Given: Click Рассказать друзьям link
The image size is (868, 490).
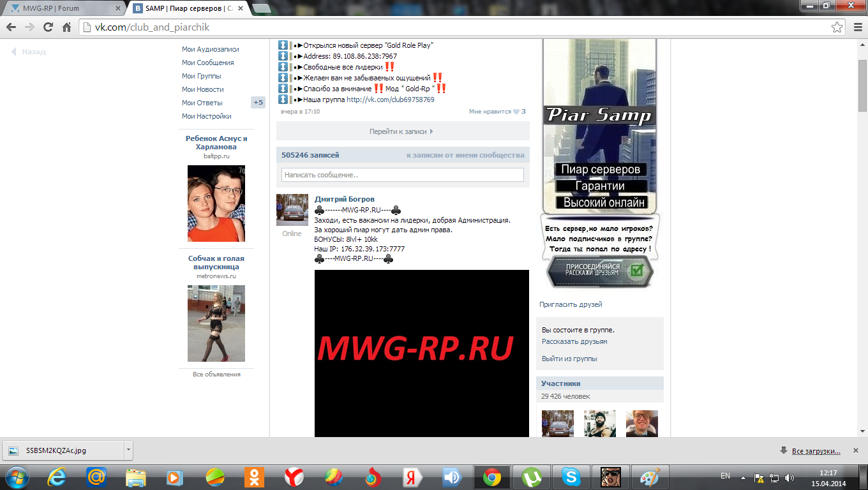Looking at the screenshot, I should coord(574,341).
